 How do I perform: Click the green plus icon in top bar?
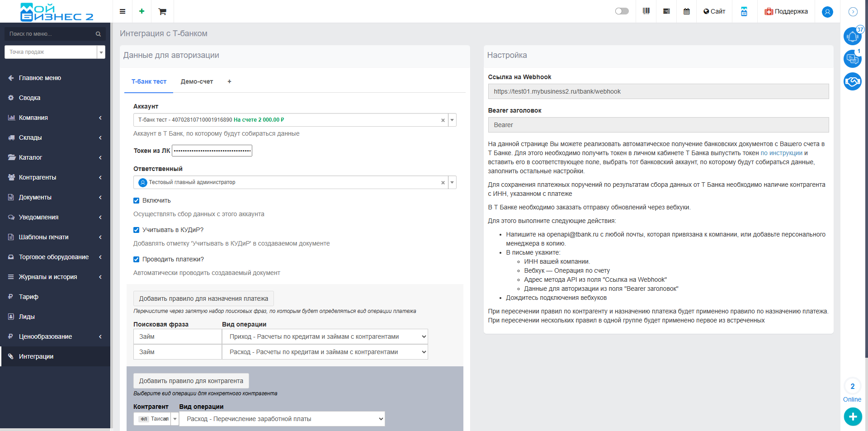click(142, 11)
